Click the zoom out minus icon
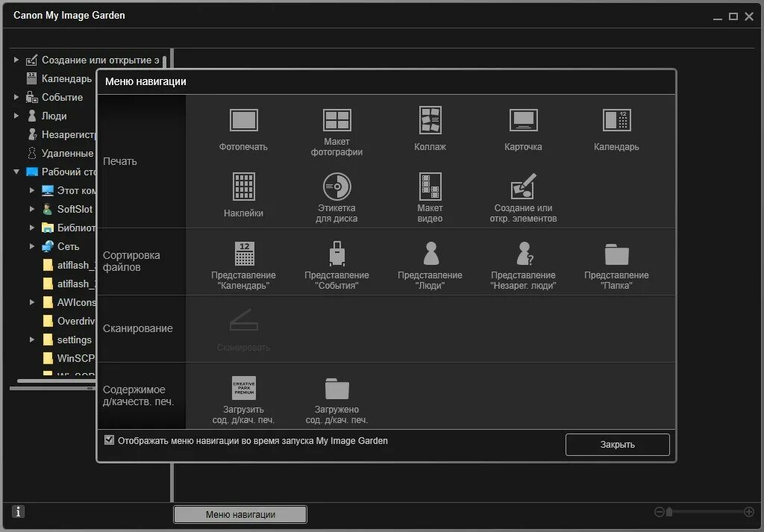This screenshot has height=532, width=764. (x=660, y=512)
